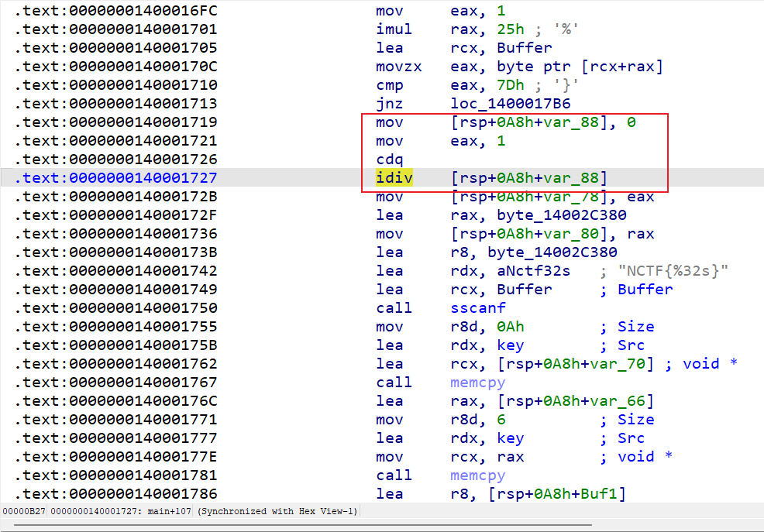Viewport: 764px width, 532px height.
Task: Select address .text:0000000140001727 line label
Action: coord(117,178)
